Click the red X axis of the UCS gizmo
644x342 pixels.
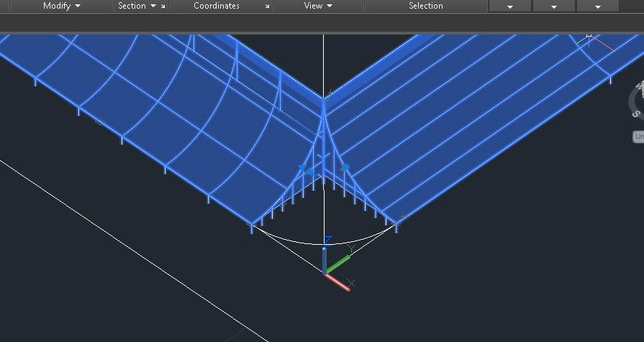tap(338, 282)
